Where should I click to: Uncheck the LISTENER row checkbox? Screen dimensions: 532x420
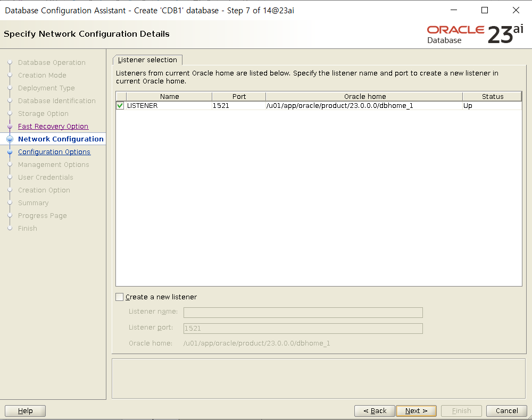120,105
